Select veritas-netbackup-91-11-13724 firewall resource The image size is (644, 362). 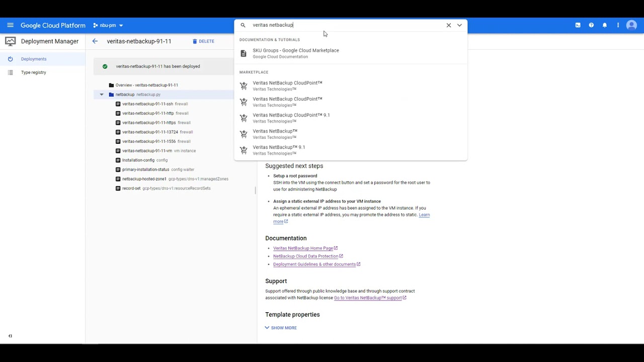click(x=154, y=132)
